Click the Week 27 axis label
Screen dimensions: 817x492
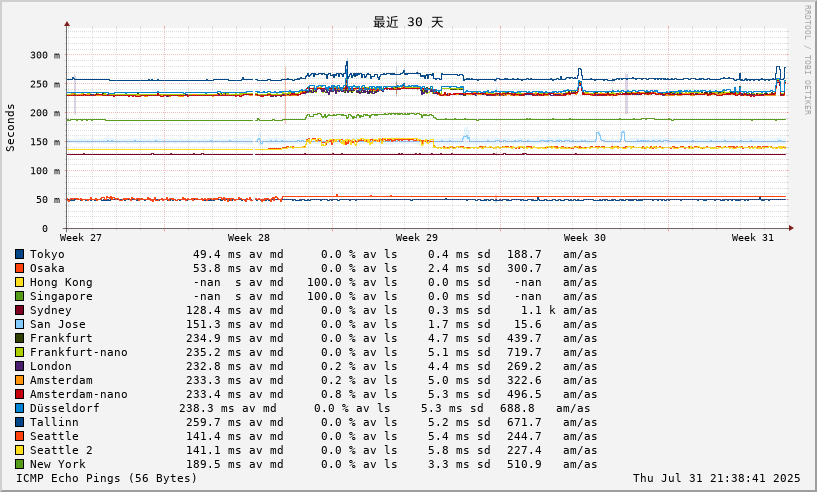[x=81, y=238]
